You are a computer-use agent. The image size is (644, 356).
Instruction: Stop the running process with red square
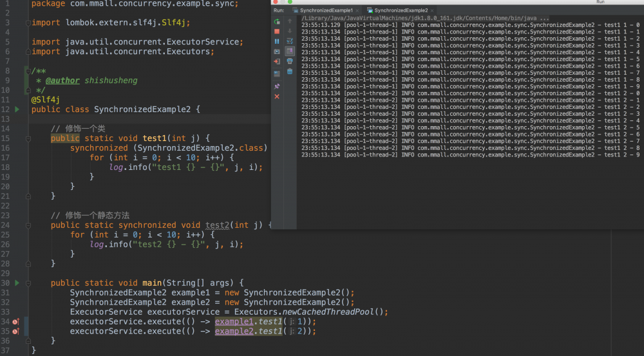click(x=277, y=31)
